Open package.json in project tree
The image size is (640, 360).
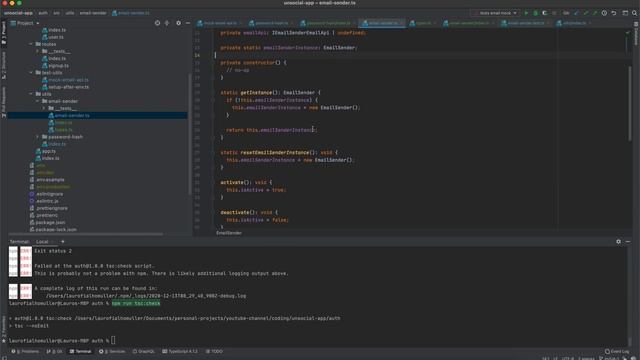point(47,222)
